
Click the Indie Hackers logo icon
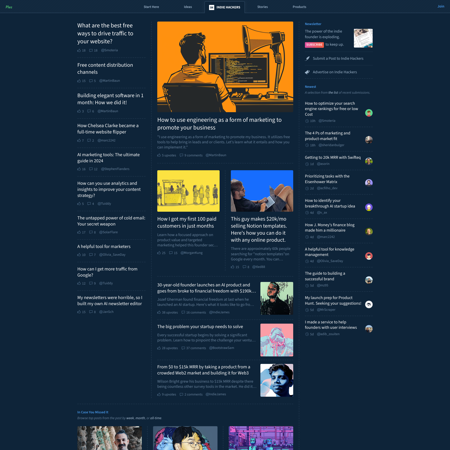click(x=211, y=7)
